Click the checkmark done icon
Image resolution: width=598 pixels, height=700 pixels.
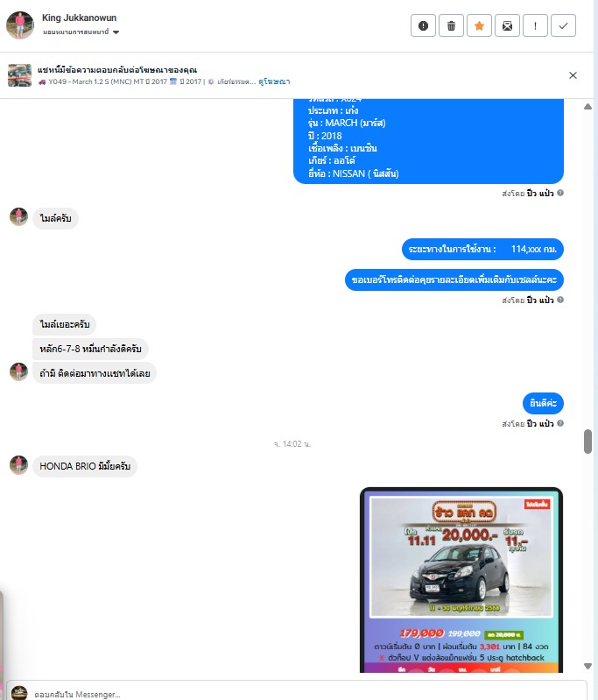point(563,25)
